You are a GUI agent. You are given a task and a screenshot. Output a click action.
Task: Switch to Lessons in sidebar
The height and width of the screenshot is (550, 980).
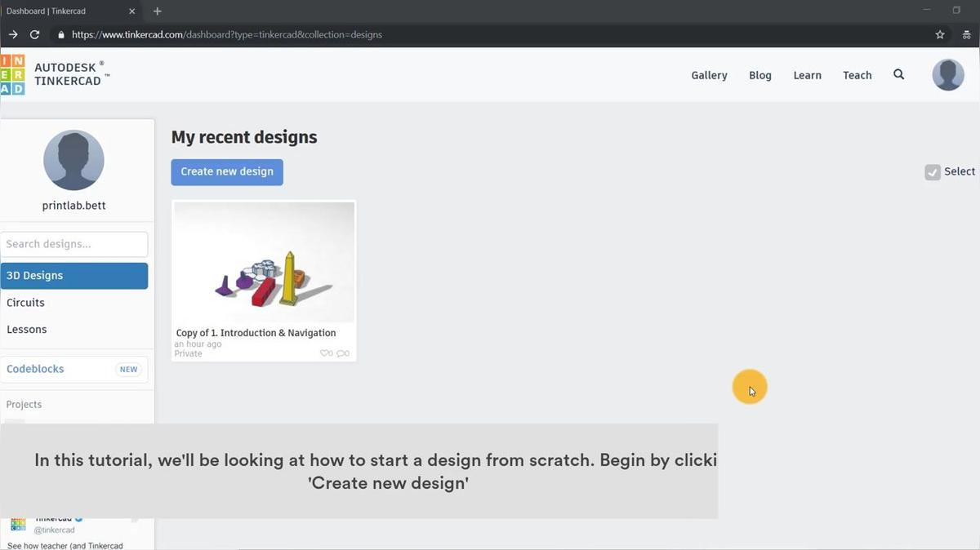(27, 330)
